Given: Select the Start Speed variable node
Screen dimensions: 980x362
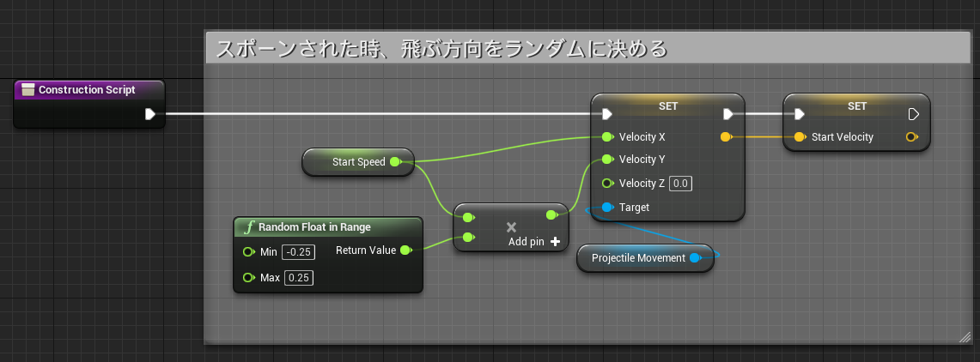Looking at the screenshot, I should [357, 162].
